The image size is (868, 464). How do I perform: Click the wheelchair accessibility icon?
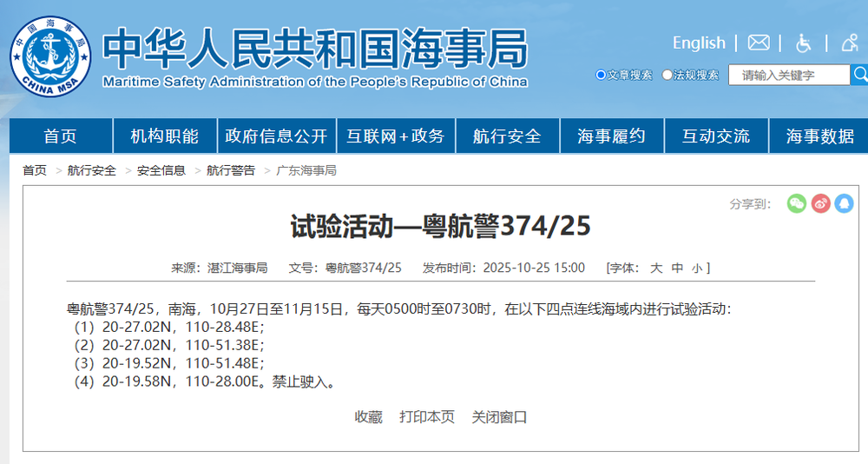804,43
